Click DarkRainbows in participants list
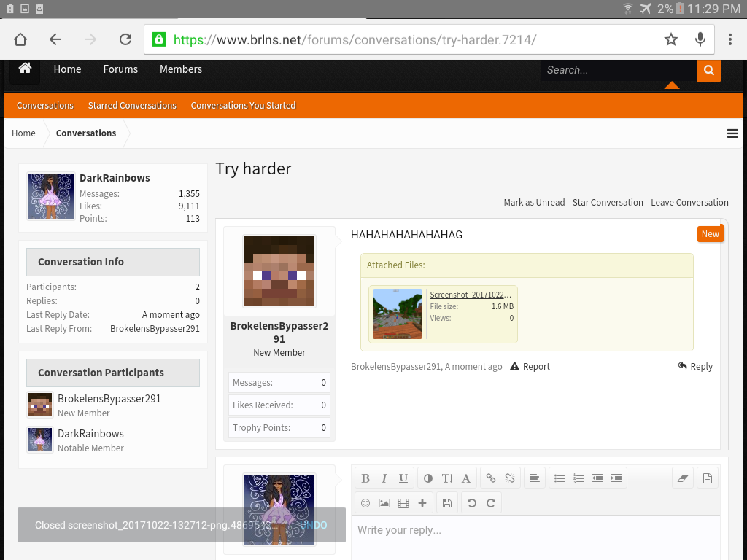The width and height of the screenshot is (747, 560). coord(90,433)
